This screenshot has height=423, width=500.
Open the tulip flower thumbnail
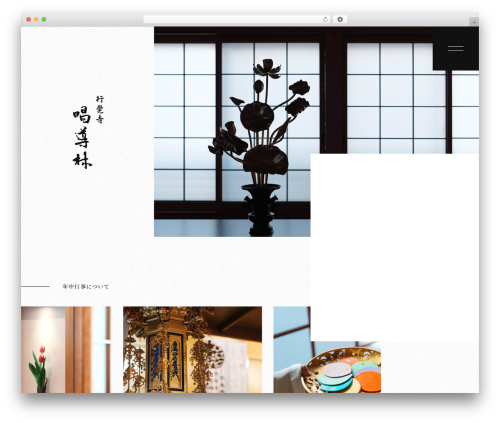point(66,350)
